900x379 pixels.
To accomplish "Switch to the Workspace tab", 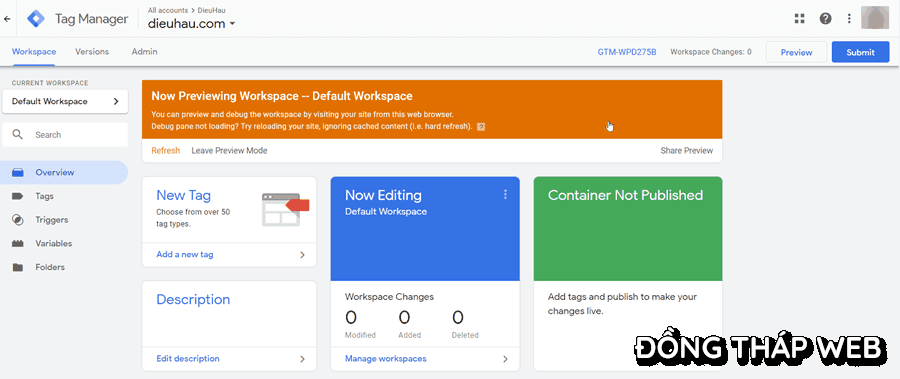I will coord(34,52).
